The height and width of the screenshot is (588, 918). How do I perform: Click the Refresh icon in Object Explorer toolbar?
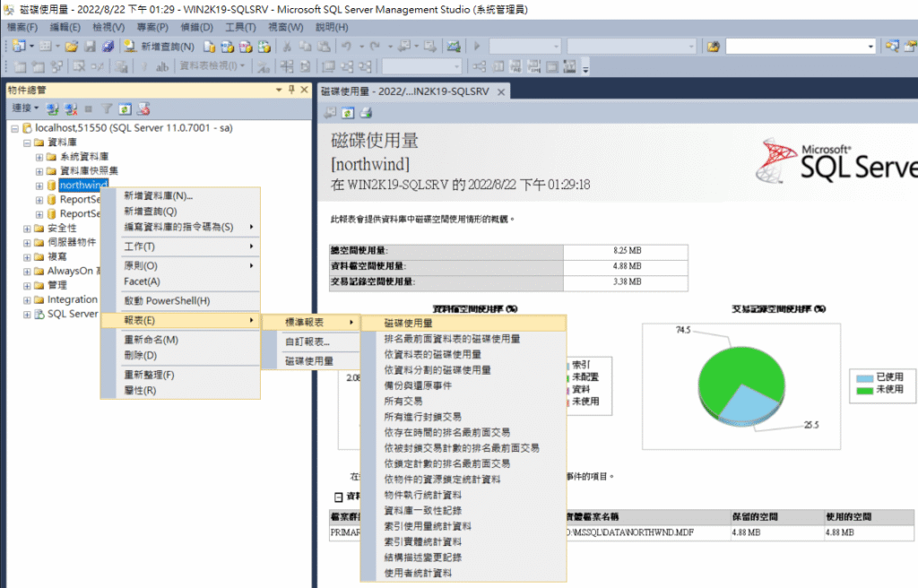125,109
